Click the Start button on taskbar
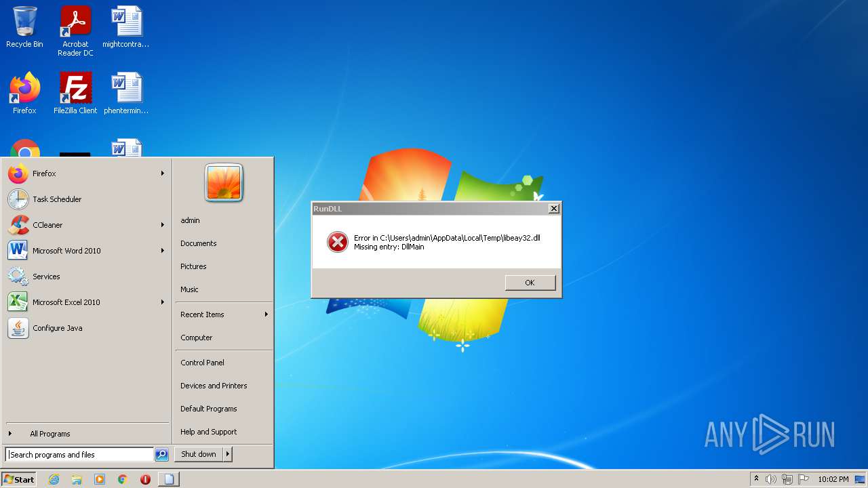Screen dimensions: 868x488 [x=19, y=479]
